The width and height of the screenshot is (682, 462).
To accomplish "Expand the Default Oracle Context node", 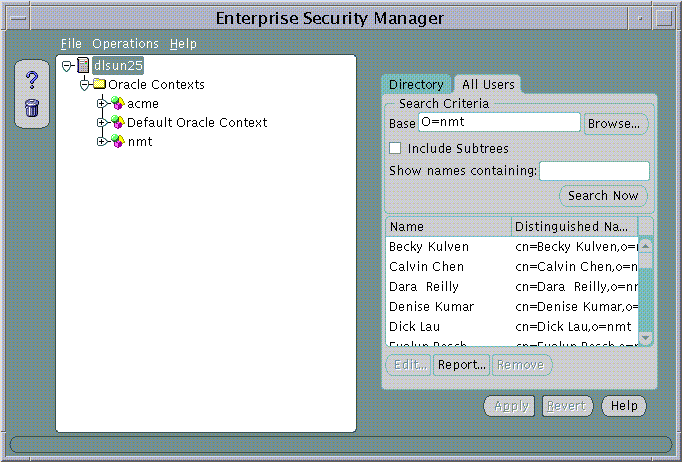I will (101, 122).
